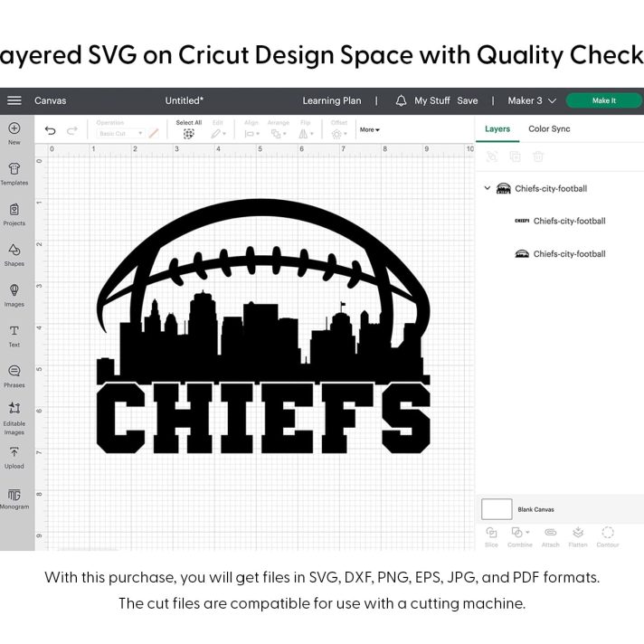Screen dimensions: 644x644
Task: Click the Blank Canvas white swatch
Action: click(x=497, y=509)
